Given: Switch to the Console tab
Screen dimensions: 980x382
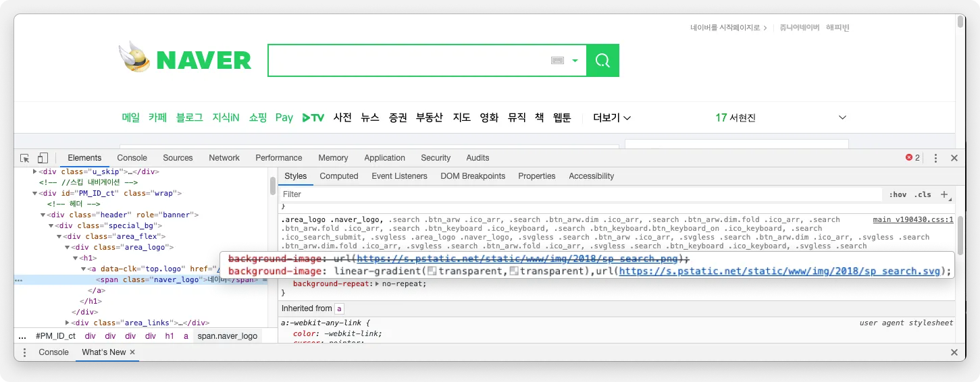Looking at the screenshot, I should [132, 158].
